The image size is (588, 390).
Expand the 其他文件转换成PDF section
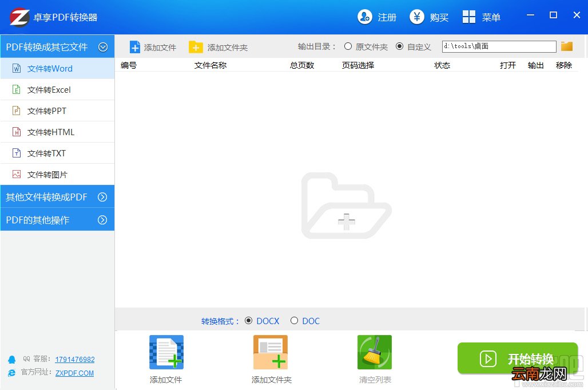click(102, 197)
